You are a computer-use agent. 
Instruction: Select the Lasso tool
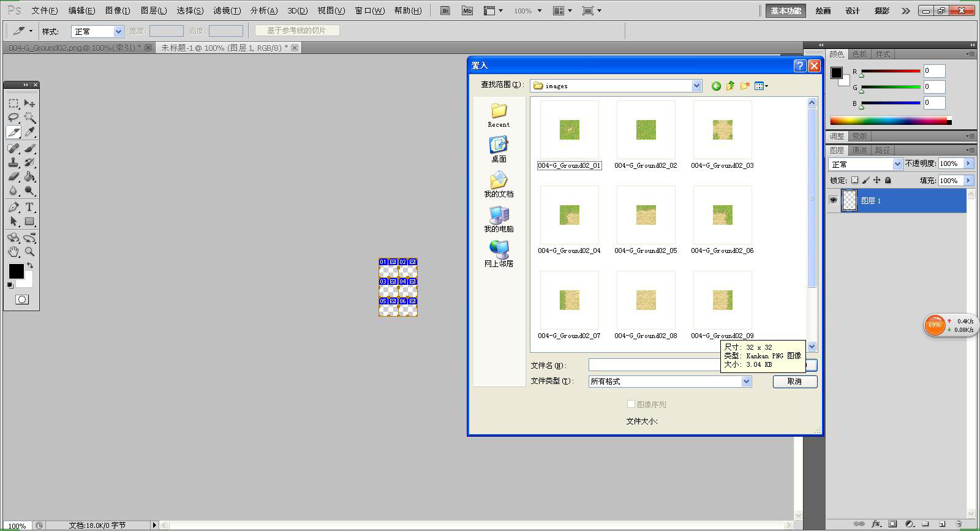13,118
